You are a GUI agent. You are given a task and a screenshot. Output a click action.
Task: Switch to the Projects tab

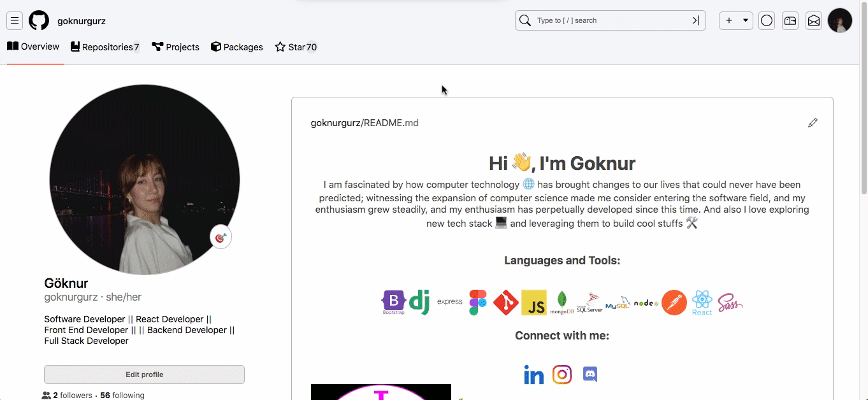click(176, 47)
